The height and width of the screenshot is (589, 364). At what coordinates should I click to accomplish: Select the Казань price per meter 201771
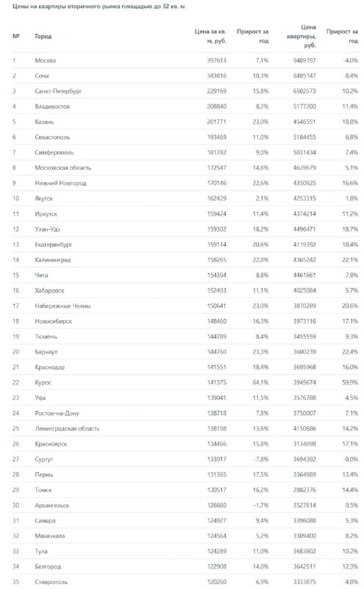[216, 122]
